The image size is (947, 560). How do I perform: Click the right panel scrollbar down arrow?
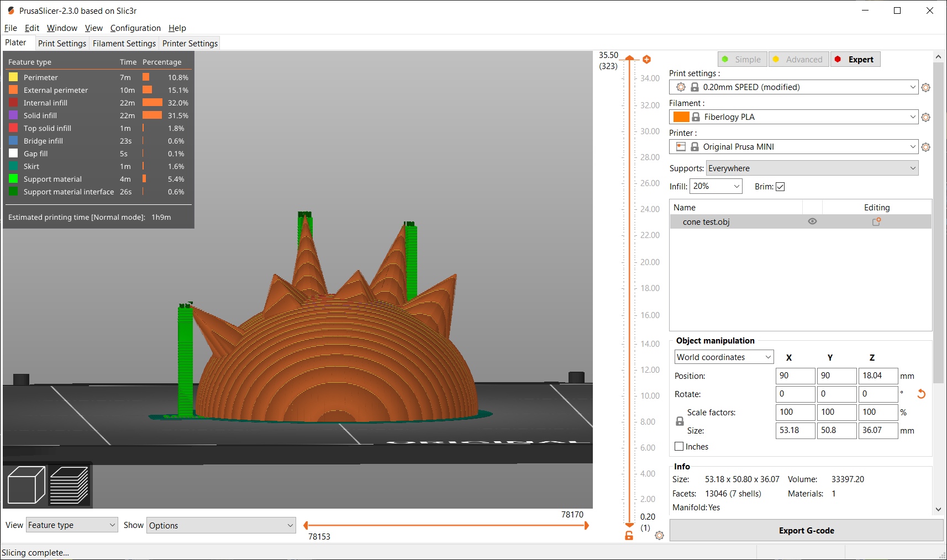[x=938, y=509]
